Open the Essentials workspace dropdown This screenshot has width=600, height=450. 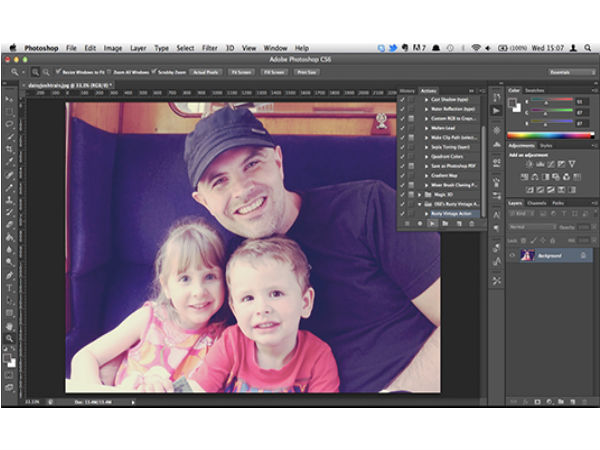click(x=570, y=72)
